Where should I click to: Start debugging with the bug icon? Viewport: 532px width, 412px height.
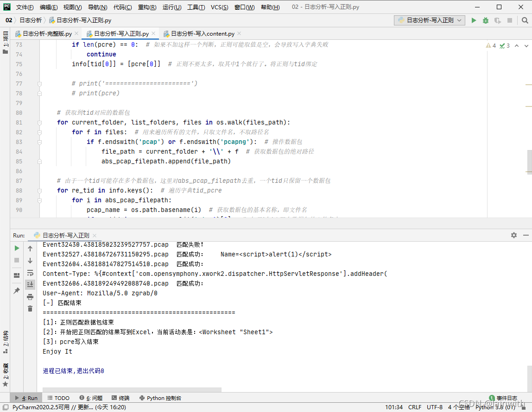point(486,20)
